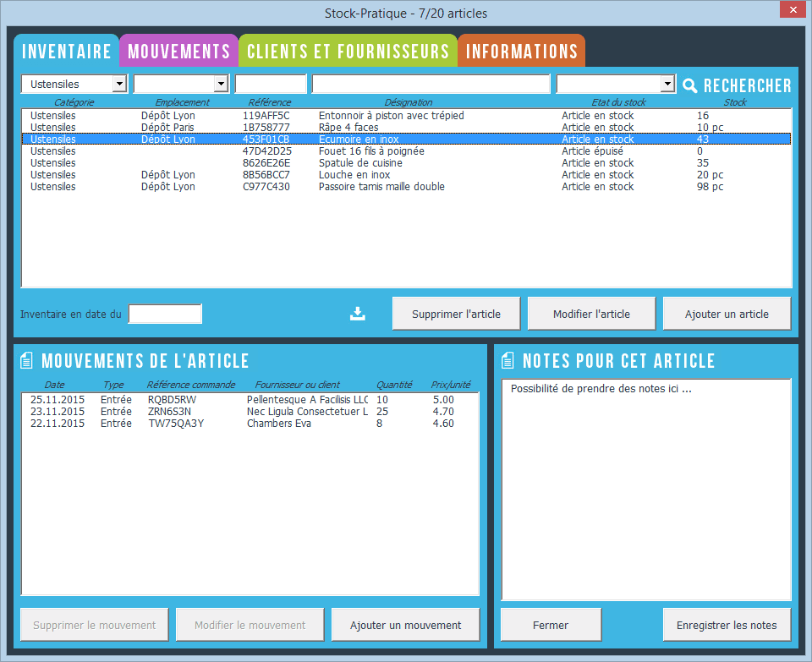Click the Article épuisé status cell

click(592, 151)
